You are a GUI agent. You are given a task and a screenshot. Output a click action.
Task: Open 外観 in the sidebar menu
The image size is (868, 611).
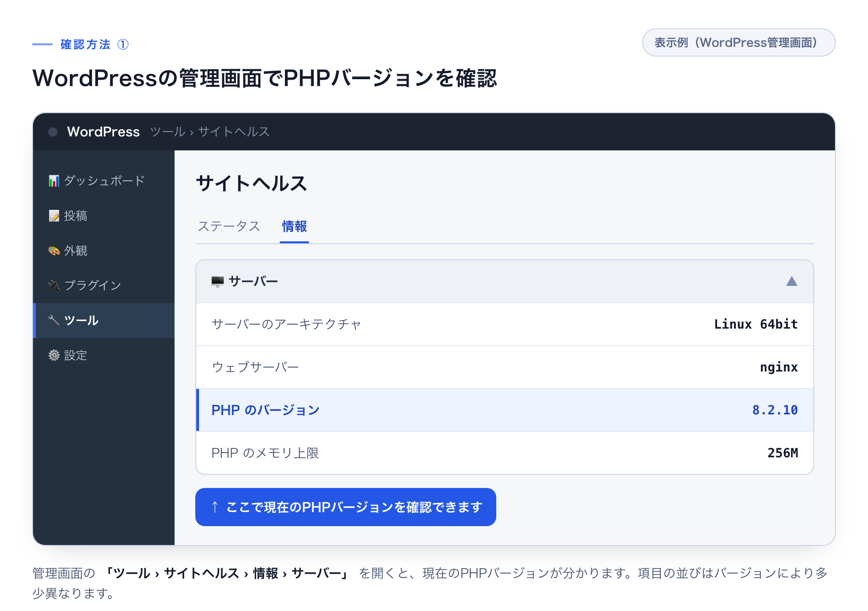(x=104, y=251)
